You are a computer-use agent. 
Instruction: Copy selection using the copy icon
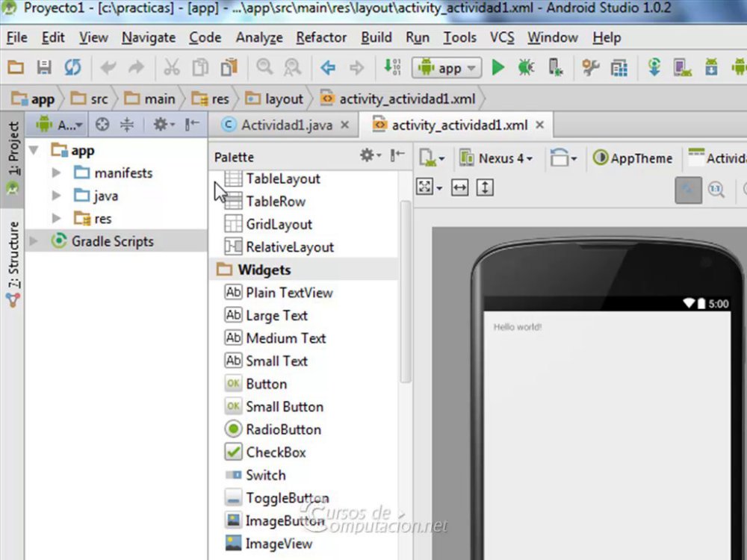point(200,68)
